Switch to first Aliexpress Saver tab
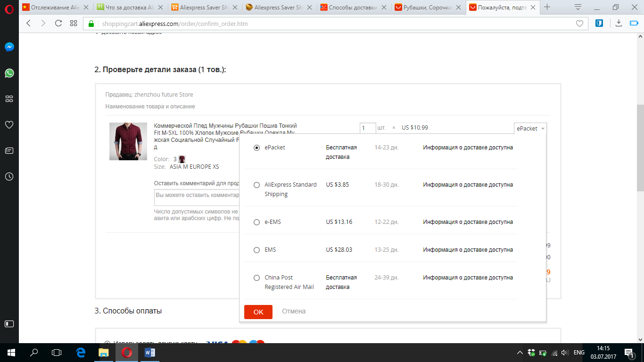The width and height of the screenshot is (644, 362). (205, 7)
